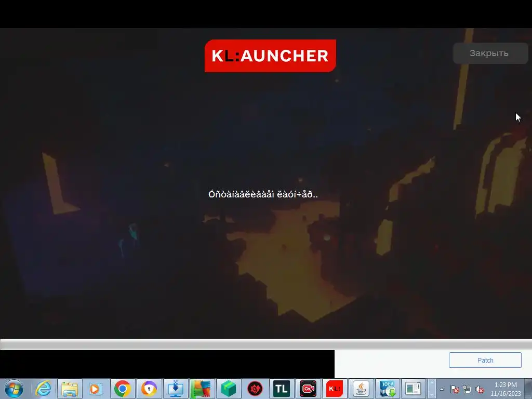Viewport: 532px width, 399px height.
Task: Open Windows Media Player taskbar icon
Action: coord(96,389)
